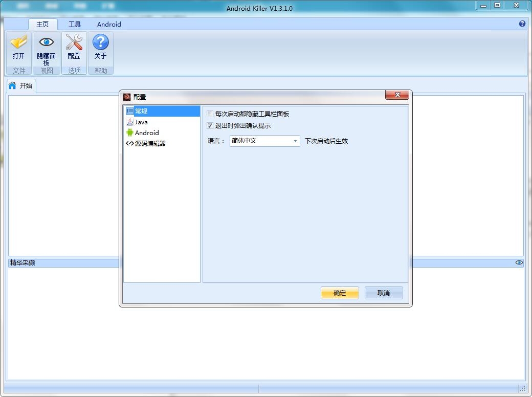Click the resize grip in the status bar
Viewport: 532px width, 397px height.
tap(522, 388)
